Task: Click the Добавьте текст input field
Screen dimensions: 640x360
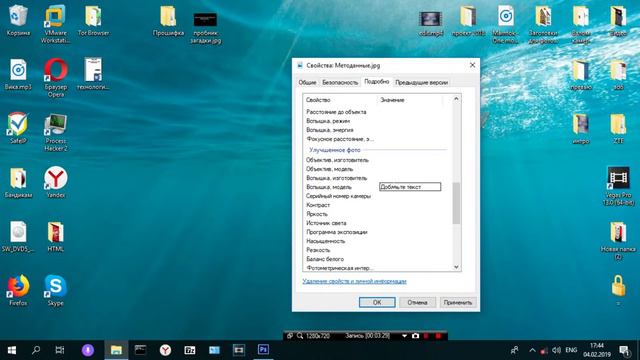Action: pyautogui.click(x=410, y=187)
